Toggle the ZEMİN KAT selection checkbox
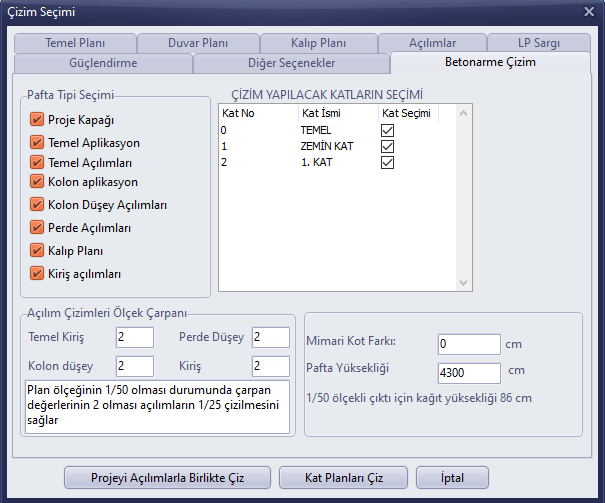605x503 pixels. point(387,147)
